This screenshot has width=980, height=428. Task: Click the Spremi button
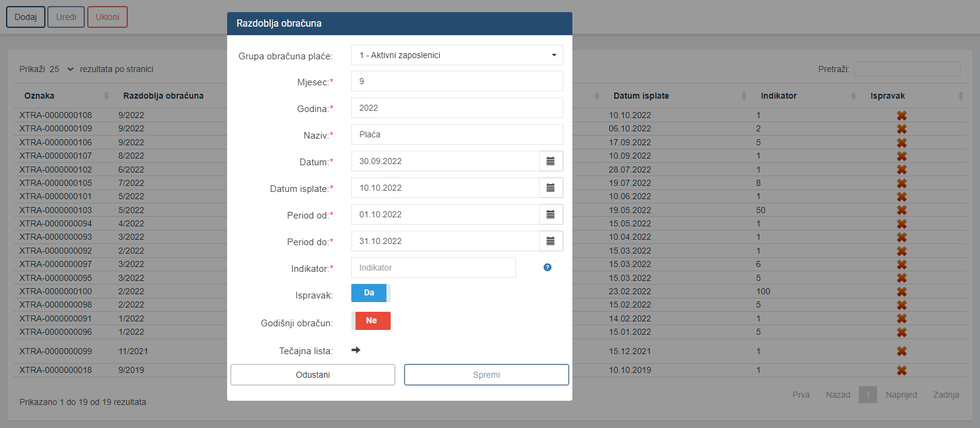click(x=486, y=375)
